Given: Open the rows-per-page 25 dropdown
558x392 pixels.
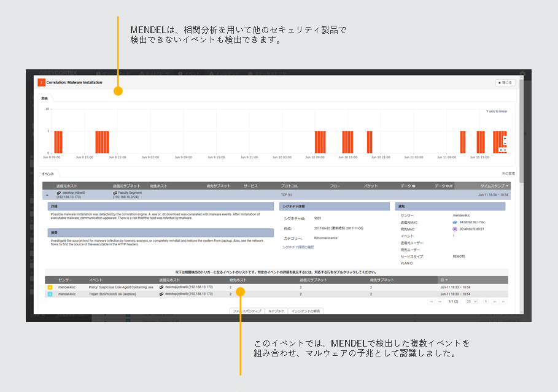Looking at the screenshot, I should click(471, 302).
